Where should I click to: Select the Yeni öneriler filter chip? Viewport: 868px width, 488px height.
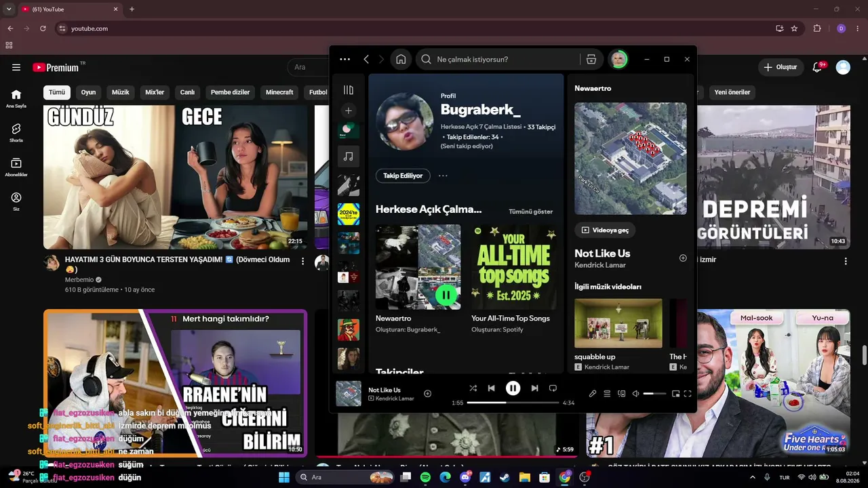[x=732, y=92]
